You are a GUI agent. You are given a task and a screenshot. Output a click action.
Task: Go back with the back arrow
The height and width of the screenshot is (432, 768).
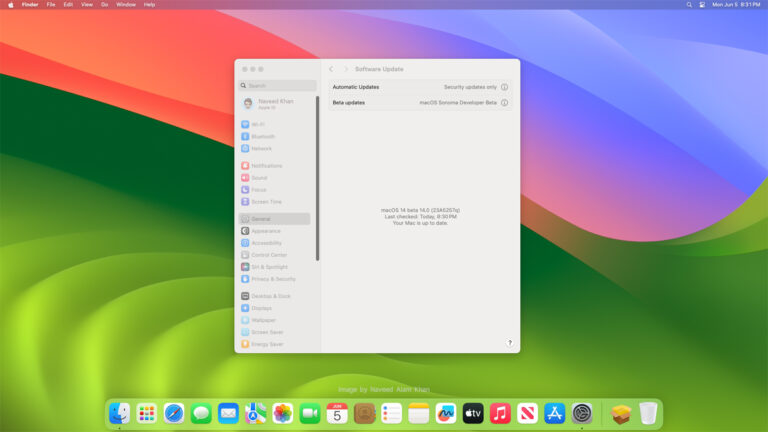332,69
